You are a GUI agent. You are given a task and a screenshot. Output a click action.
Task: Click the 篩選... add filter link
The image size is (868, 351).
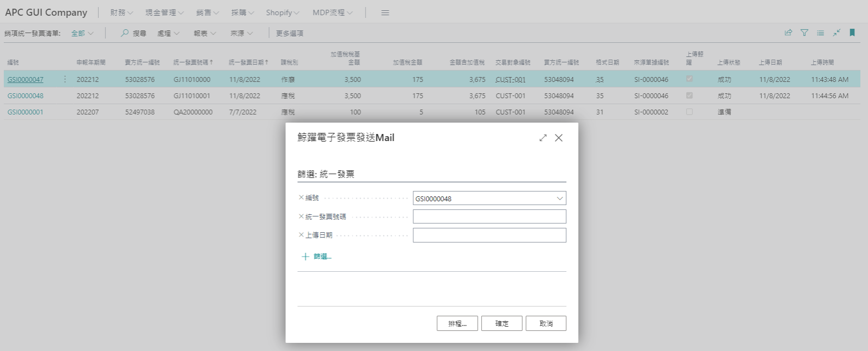(x=323, y=257)
